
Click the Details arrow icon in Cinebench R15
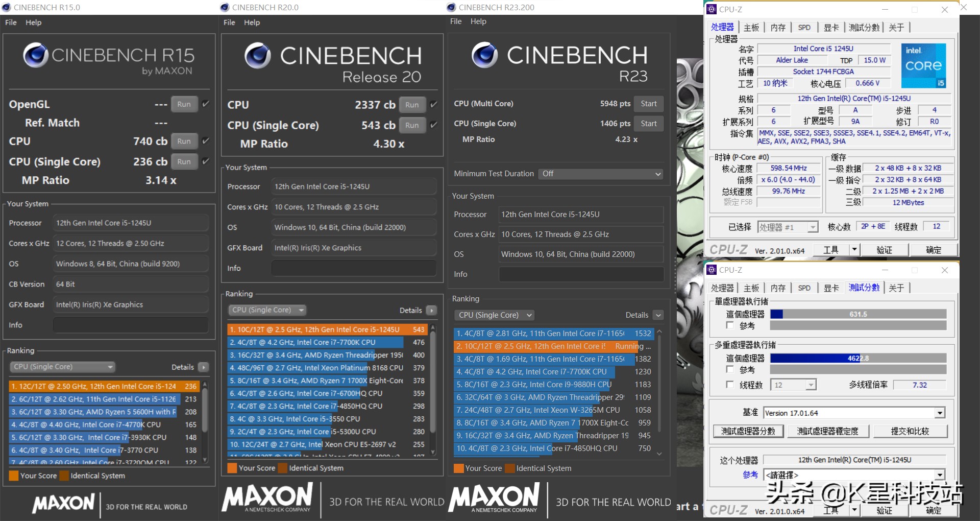click(203, 367)
